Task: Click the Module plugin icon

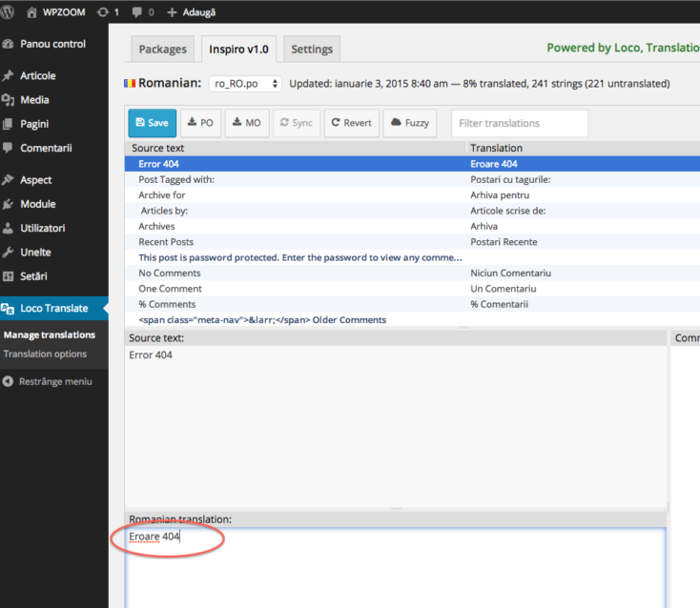Action: click(8, 204)
